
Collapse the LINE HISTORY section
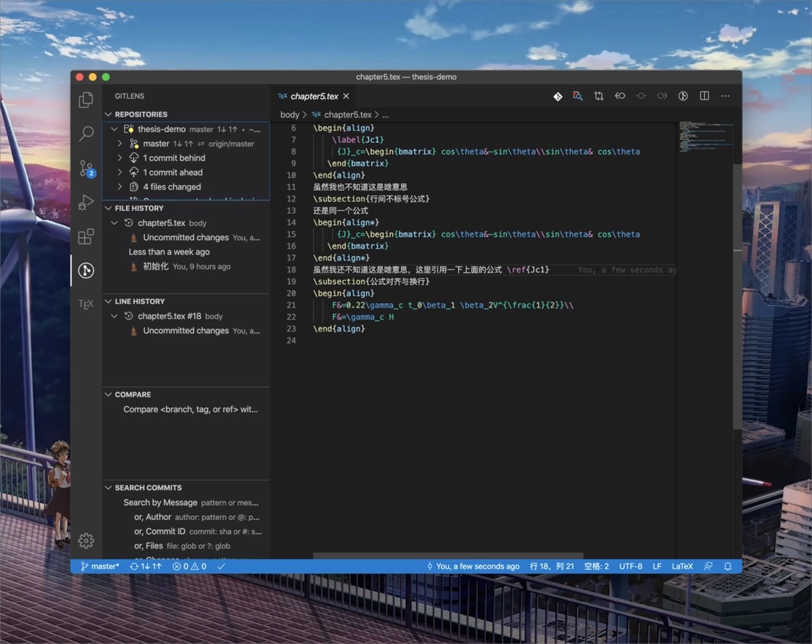coord(108,302)
